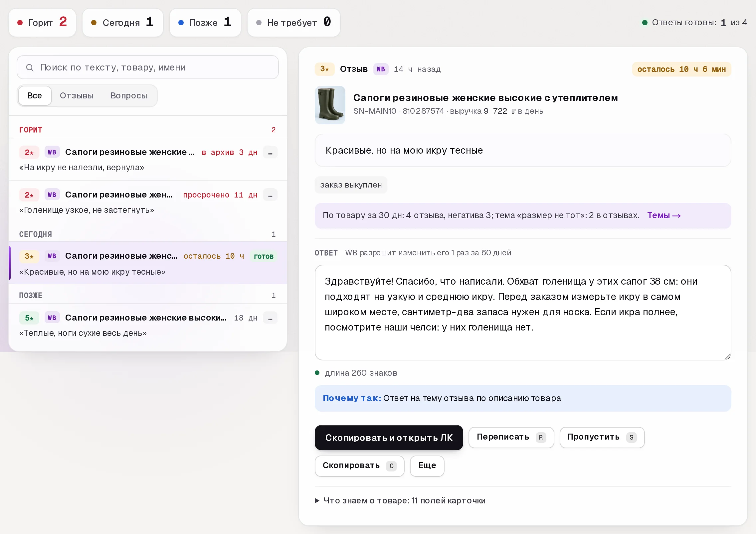
Task: Select review «Теплые, ноги сухие весь день»
Action: click(148, 325)
